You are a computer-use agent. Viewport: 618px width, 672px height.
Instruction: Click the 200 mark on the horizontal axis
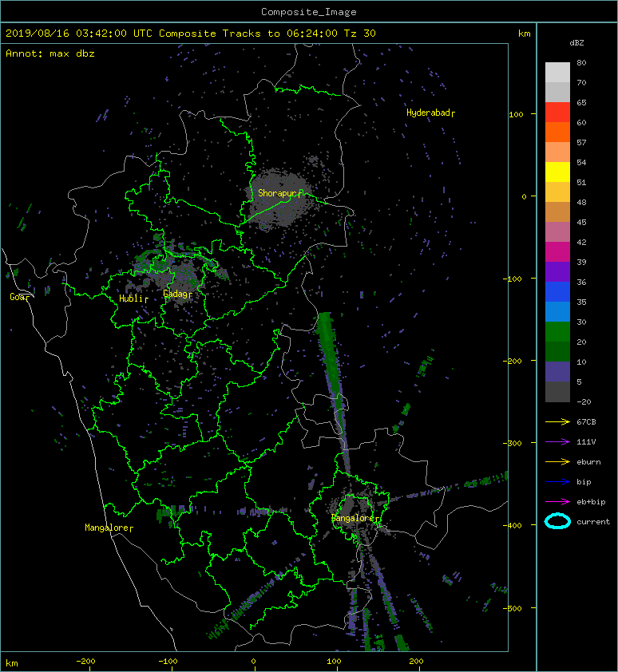tap(416, 662)
